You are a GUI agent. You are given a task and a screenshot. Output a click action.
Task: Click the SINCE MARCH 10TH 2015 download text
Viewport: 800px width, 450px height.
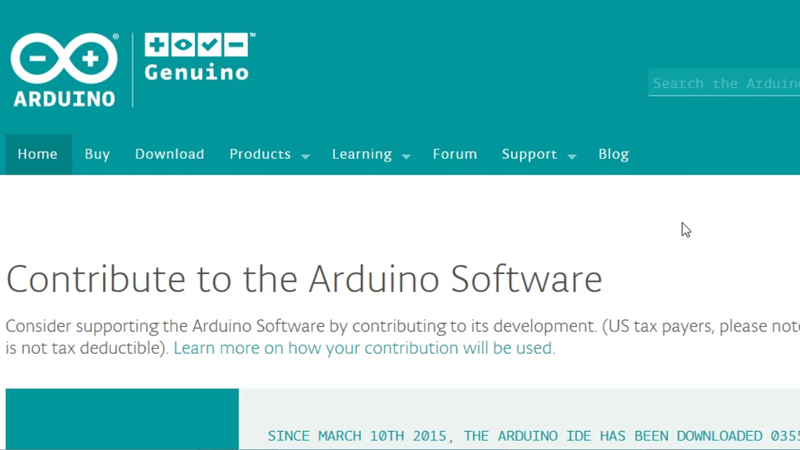pyautogui.click(x=534, y=436)
